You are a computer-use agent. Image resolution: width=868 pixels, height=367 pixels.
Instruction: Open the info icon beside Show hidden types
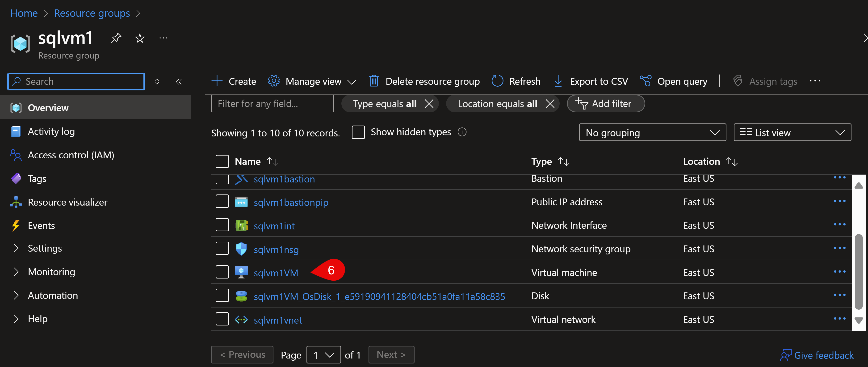(462, 132)
